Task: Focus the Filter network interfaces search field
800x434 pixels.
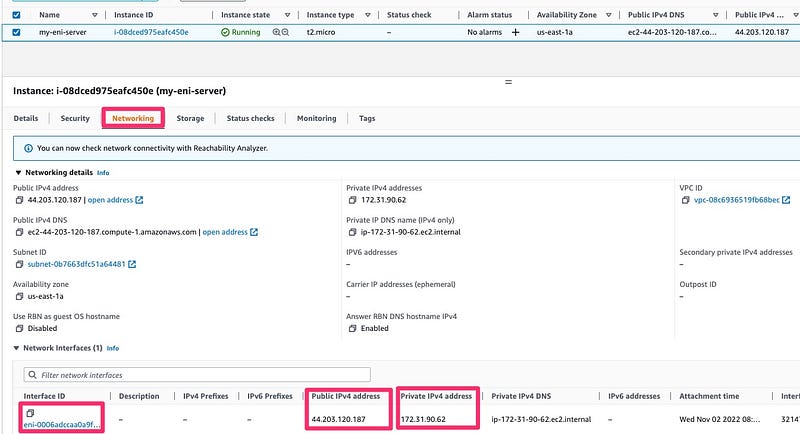Action: click(x=197, y=375)
